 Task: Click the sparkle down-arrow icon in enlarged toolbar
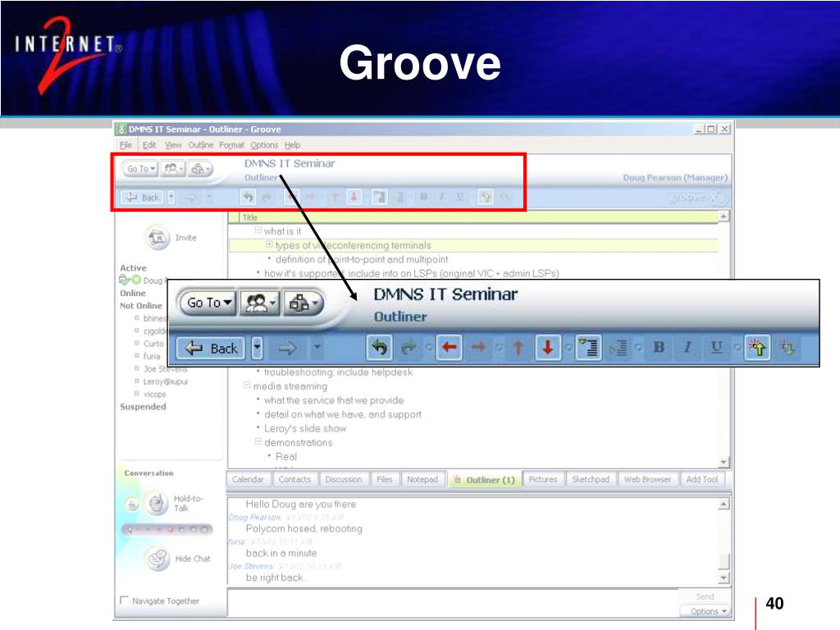(x=787, y=348)
